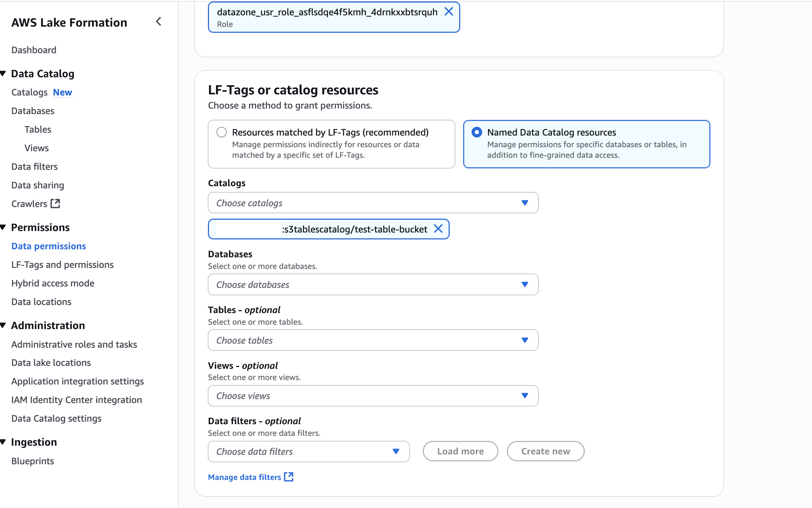Expand the Choose views dropdown
Image resolution: width=812 pixels, height=508 pixels.
(373, 396)
